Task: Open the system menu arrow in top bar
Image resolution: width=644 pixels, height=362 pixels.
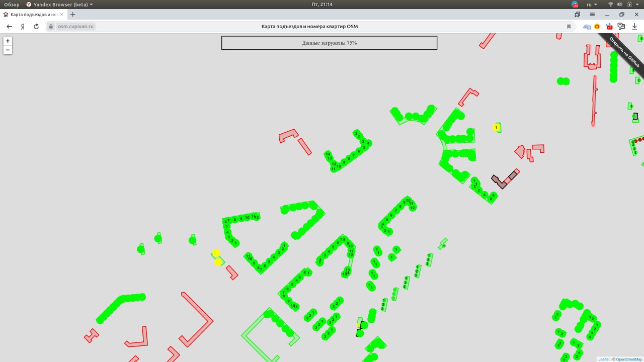Action: click(637, 4)
